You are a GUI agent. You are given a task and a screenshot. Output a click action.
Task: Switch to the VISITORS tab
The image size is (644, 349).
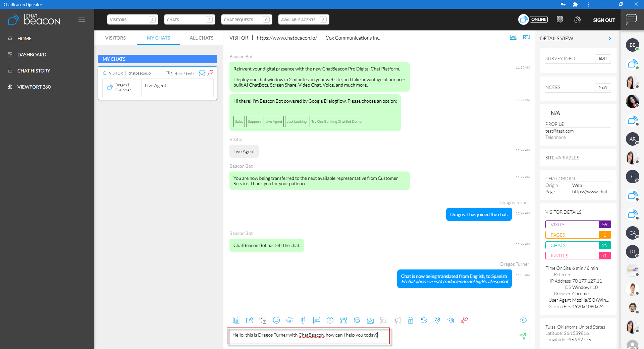[x=115, y=38]
